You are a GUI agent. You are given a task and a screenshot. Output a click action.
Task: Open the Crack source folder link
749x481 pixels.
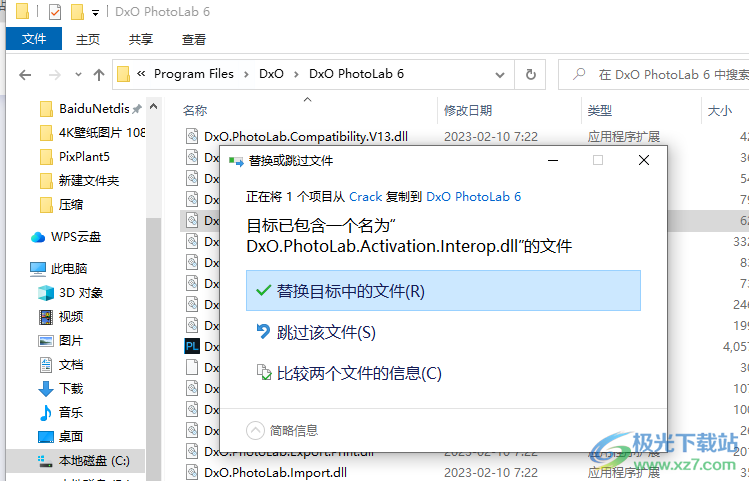click(x=365, y=197)
